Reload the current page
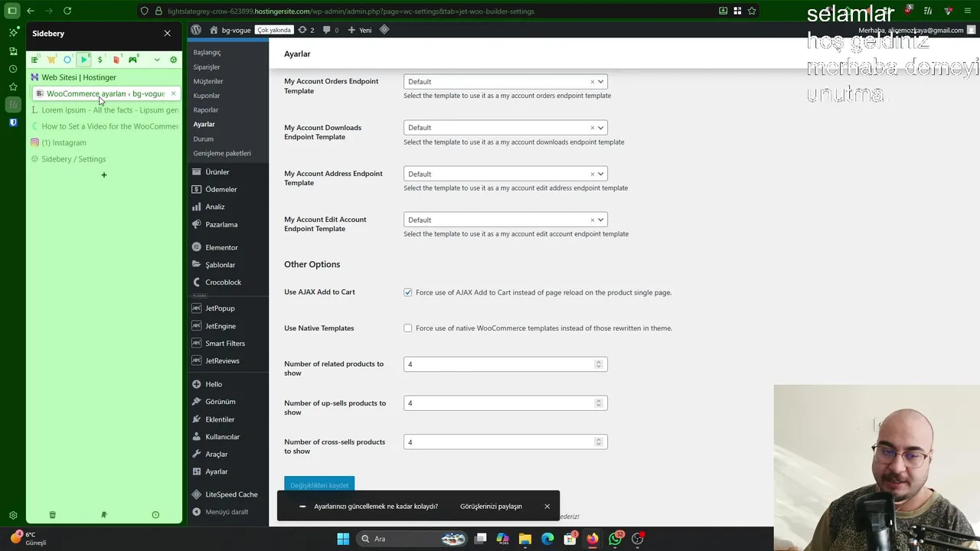Image resolution: width=980 pixels, height=551 pixels. point(67,11)
